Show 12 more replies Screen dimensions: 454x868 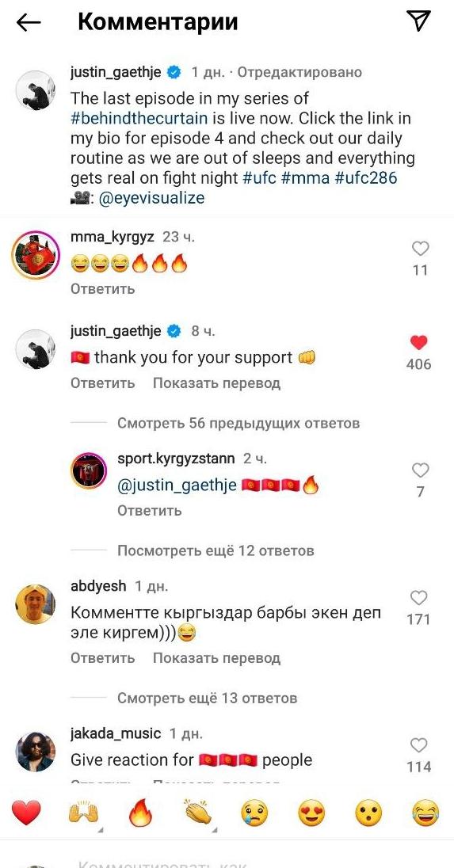point(216,550)
